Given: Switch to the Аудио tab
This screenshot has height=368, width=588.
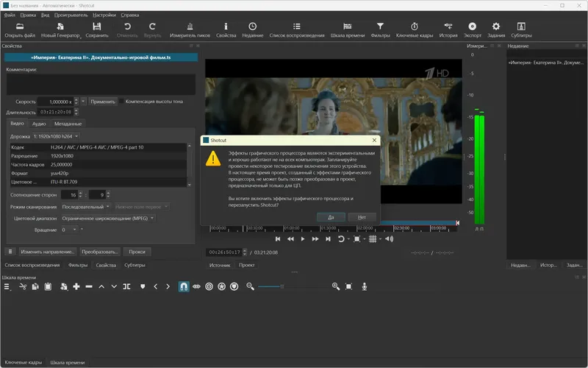Looking at the screenshot, I should pyautogui.click(x=39, y=124).
